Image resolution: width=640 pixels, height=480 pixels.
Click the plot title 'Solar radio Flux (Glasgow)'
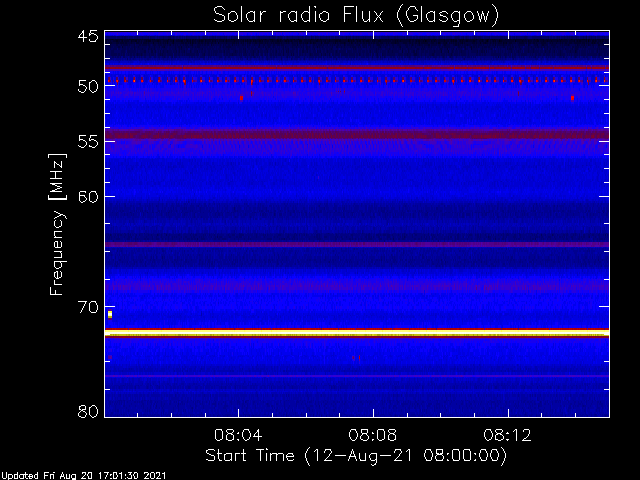356,16
